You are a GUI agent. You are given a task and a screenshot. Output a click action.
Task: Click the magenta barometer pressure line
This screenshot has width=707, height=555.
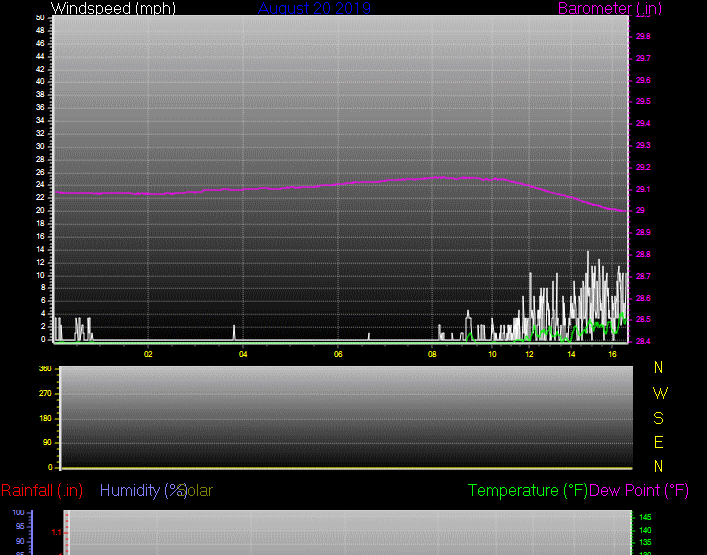(x=340, y=183)
